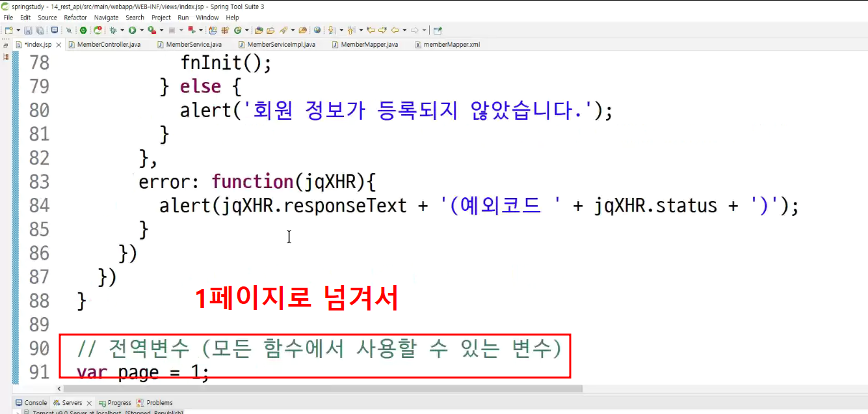
Task: Open the Next Annotation dropdown arrow
Action: [x=341, y=30]
